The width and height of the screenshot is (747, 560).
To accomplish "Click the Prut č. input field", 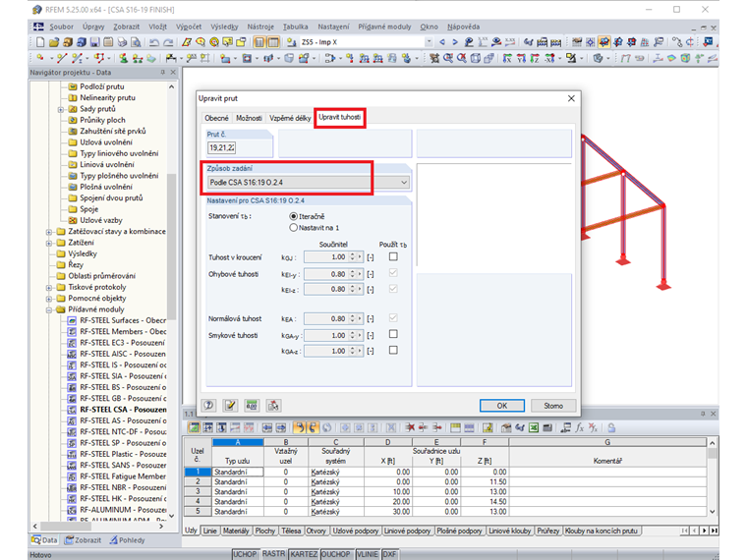I will pos(221,147).
